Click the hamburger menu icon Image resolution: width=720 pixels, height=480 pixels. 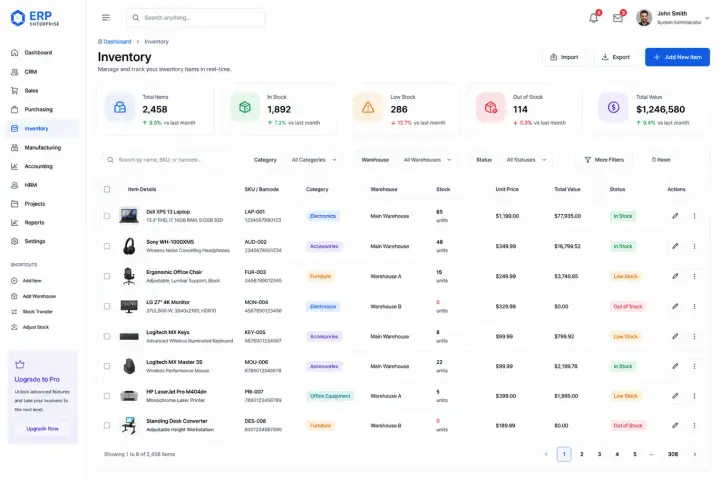[x=106, y=17]
